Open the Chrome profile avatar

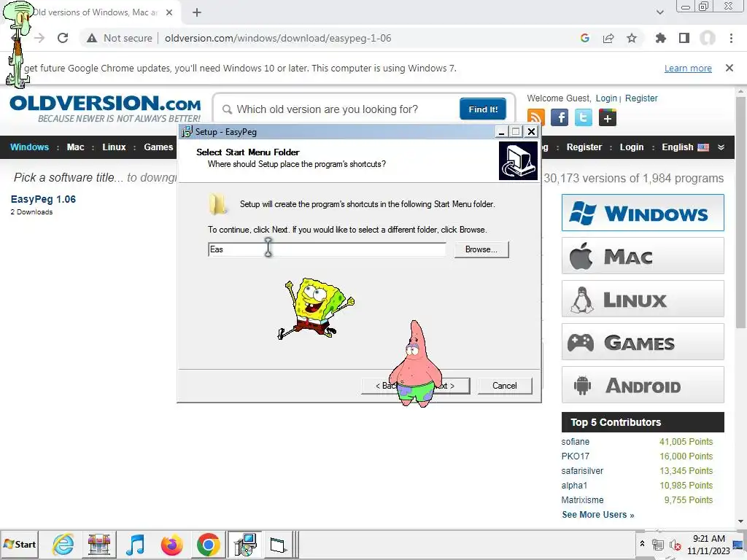pyautogui.click(x=708, y=38)
